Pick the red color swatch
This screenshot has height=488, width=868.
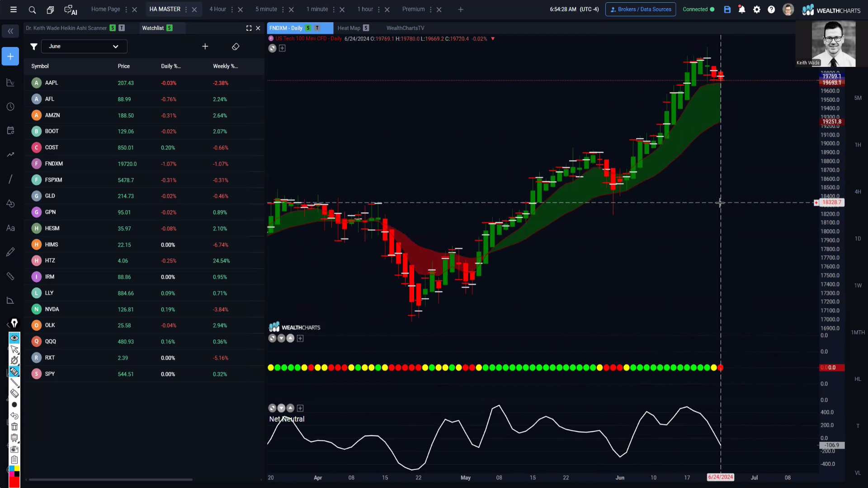pyautogui.click(x=14, y=482)
